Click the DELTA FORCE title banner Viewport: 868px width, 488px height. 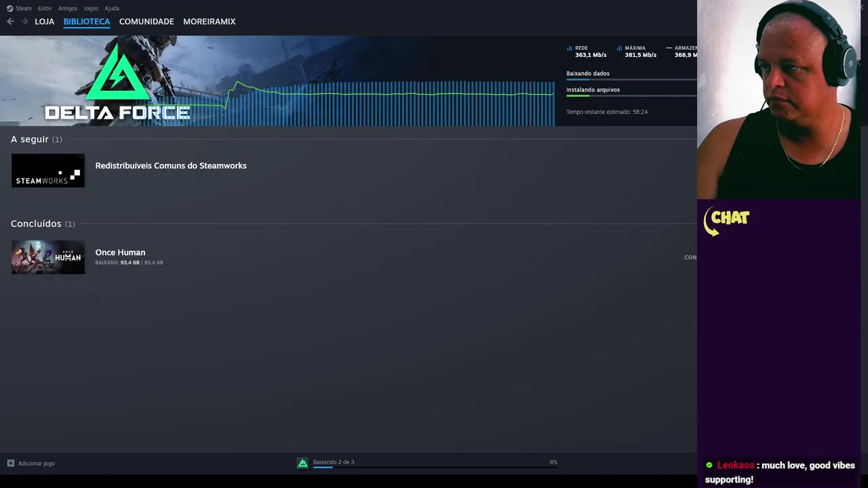(x=117, y=113)
